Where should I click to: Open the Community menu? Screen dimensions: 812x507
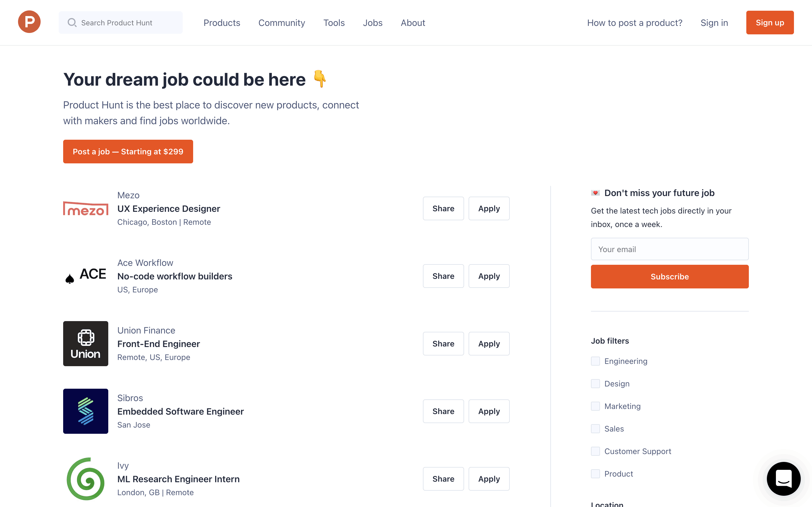(281, 23)
